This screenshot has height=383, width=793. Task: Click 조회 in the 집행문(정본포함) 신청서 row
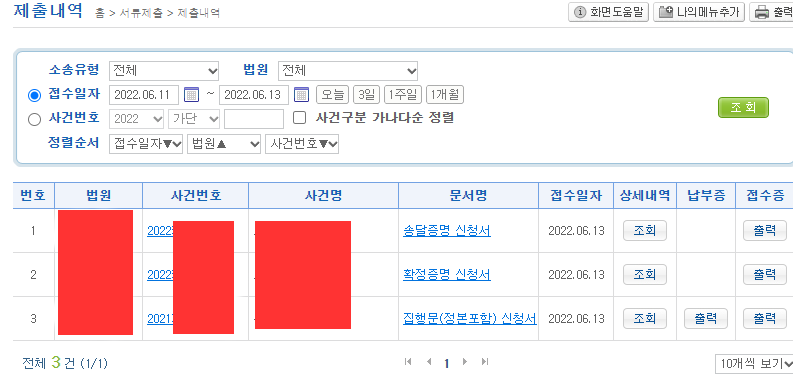pyautogui.click(x=645, y=318)
